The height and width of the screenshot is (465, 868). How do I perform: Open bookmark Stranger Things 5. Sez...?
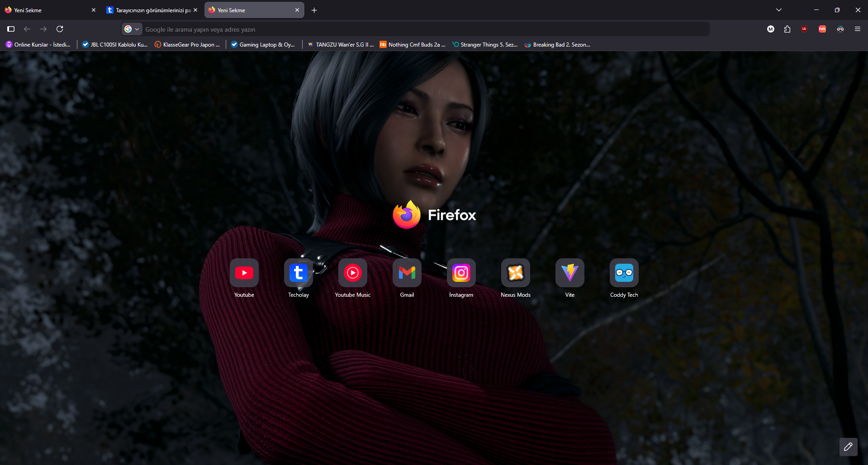pyautogui.click(x=485, y=44)
